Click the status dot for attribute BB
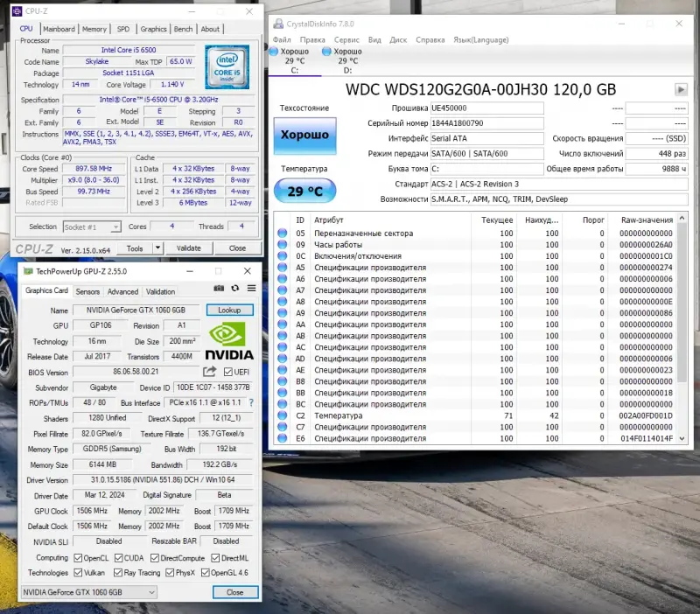 click(x=282, y=393)
